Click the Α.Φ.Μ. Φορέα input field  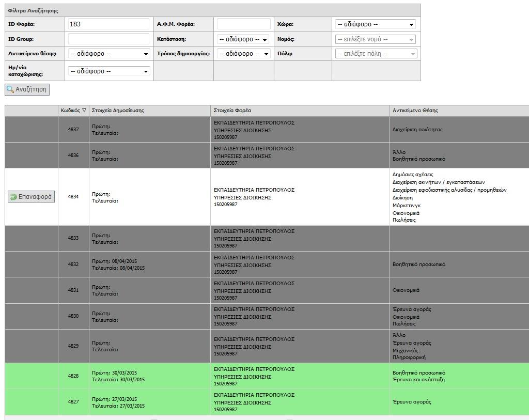click(244, 24)
